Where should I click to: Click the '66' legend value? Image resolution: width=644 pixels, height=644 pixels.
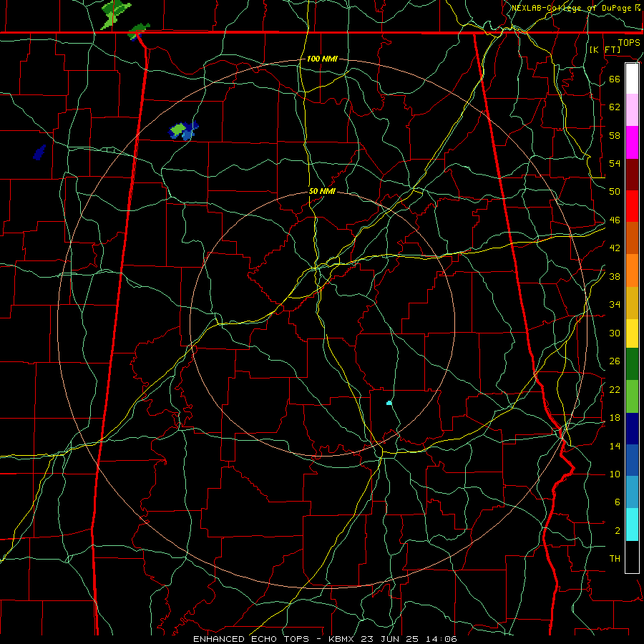tap(615, 79)
